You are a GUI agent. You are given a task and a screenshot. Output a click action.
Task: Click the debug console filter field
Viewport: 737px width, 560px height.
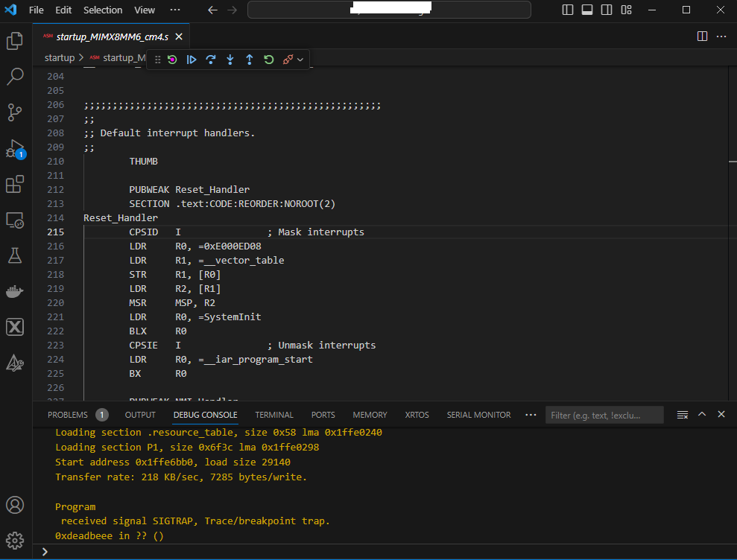pos(604,415)
